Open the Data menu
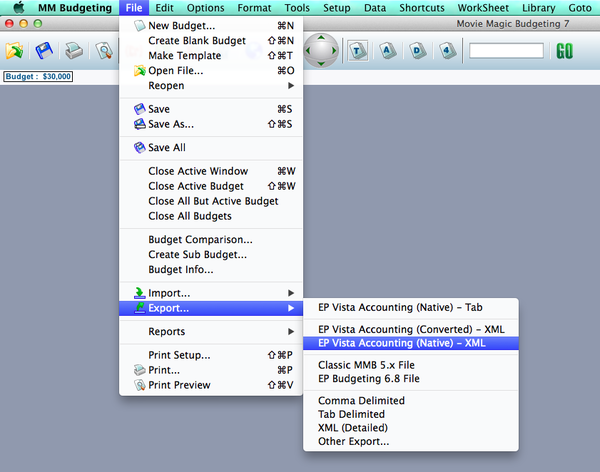Image resolution: width=600 pixels, height=472 pixels. pyautogui.click(x=375, y=8)
